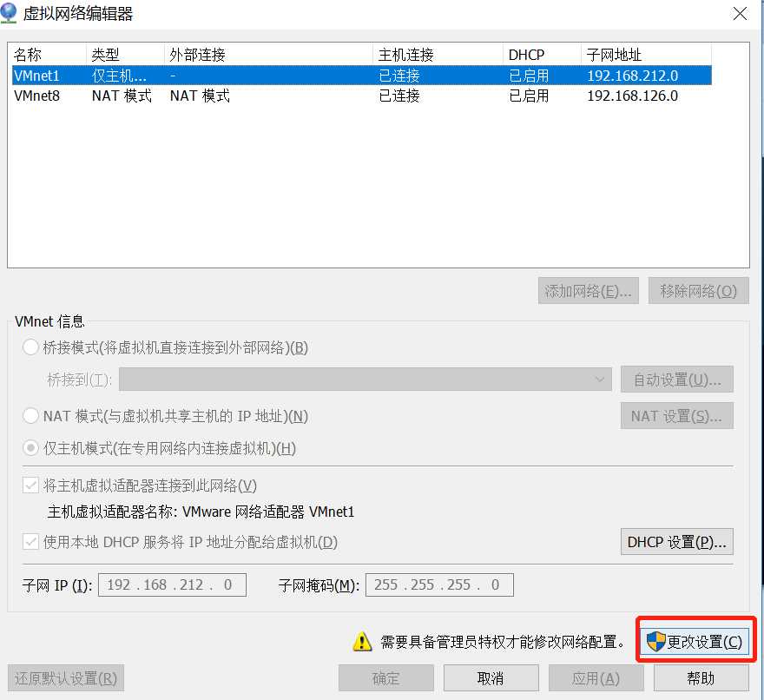This screenshot has height=700, width=764.
Task: Select the NAT 模式 radio button
Action: pos(30,416)
